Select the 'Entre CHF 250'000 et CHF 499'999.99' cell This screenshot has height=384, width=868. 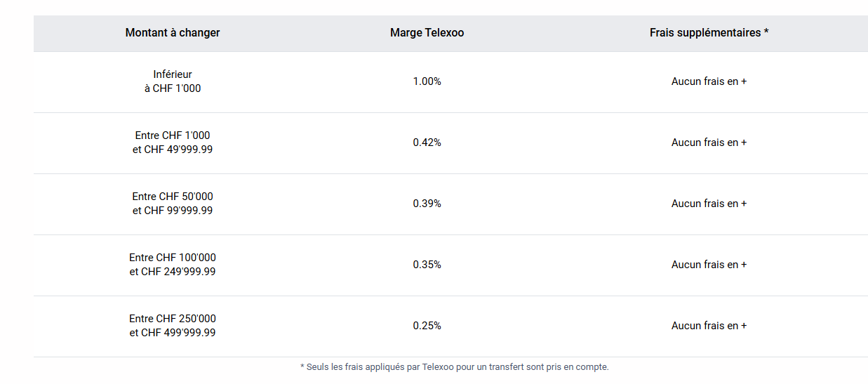coord(173,326)
